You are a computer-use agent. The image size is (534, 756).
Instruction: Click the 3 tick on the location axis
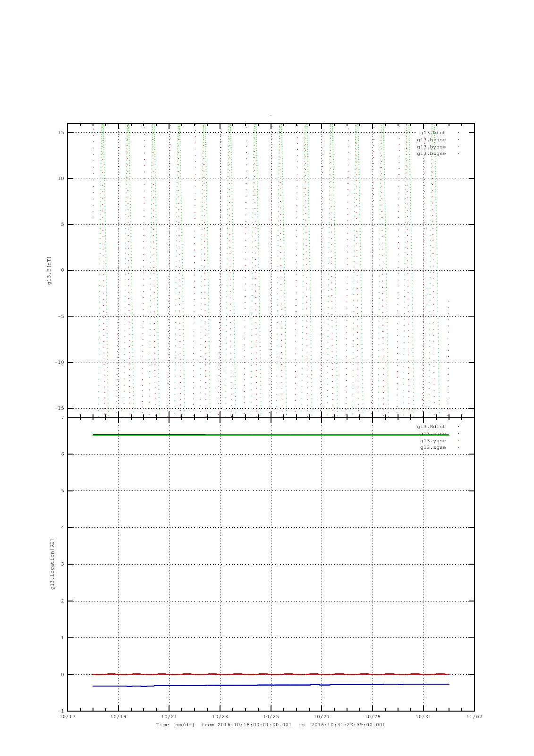tap(62, 564)
